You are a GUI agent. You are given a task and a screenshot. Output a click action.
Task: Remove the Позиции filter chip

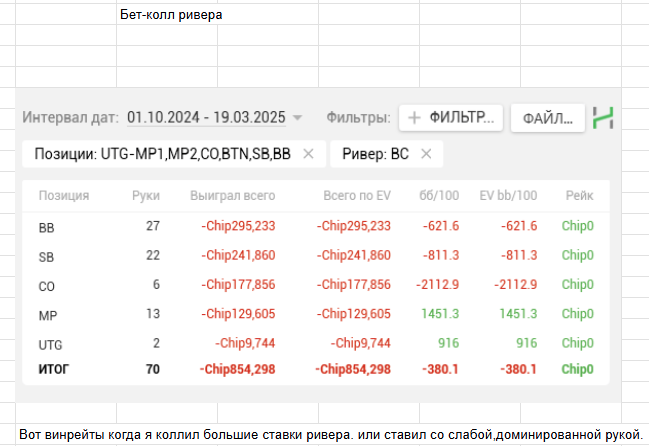point(308,154)
